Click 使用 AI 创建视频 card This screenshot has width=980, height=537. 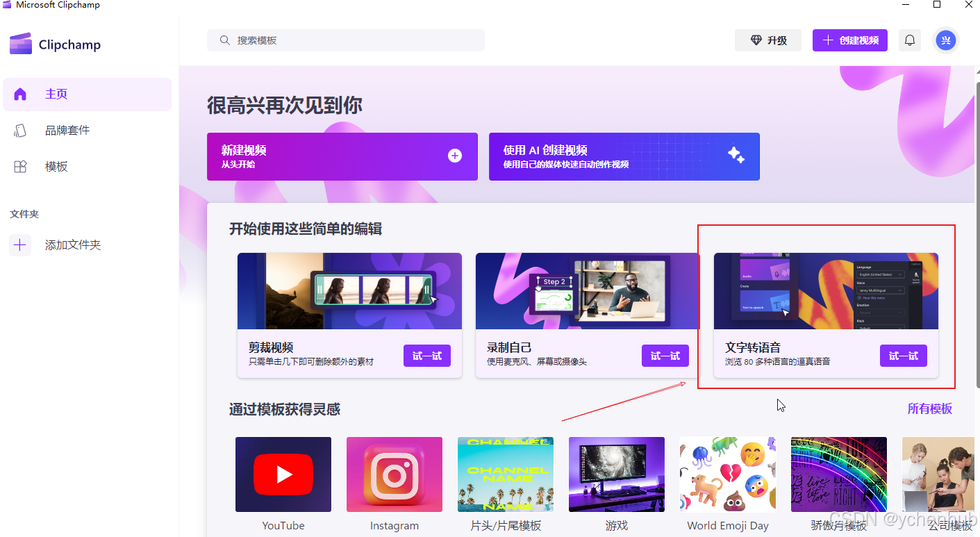coord(624,156)
